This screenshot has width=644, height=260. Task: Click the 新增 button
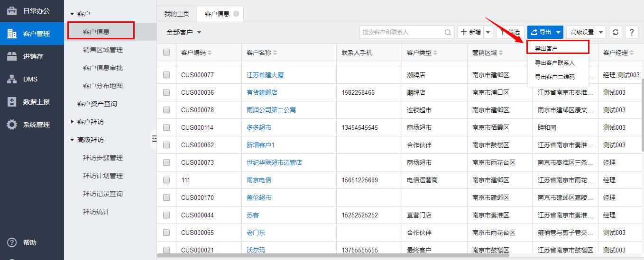tap(470, 32)
